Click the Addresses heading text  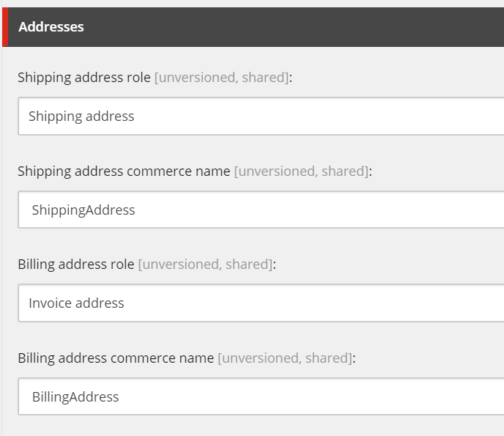[51, 27]
